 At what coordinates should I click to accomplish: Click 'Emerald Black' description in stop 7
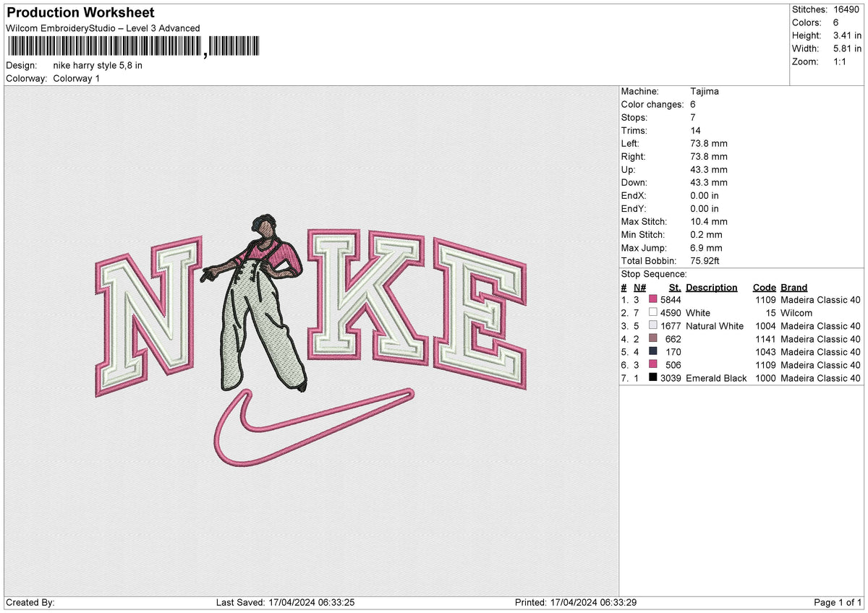716,378
